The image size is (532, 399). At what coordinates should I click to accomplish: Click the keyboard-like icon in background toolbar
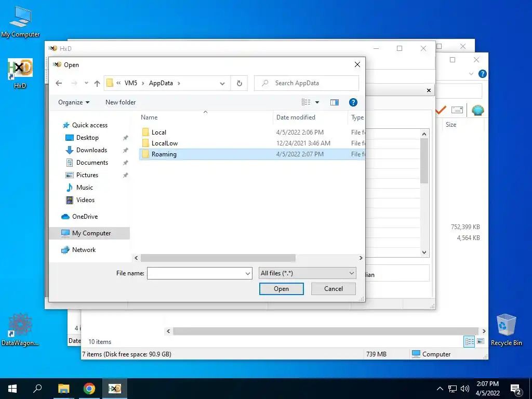pyautogui.click(x=457, y=110)
